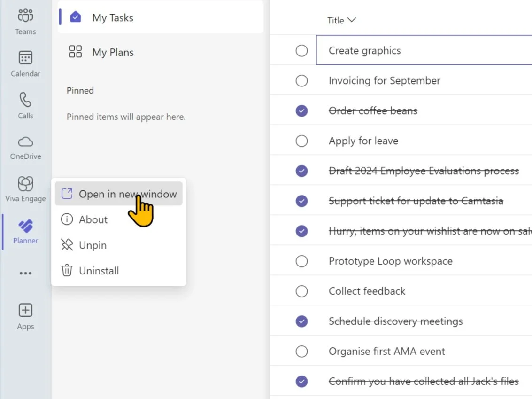Click the Uninstall trash can icon
This screenshot has height=399, width=532.
coord(67,270)
